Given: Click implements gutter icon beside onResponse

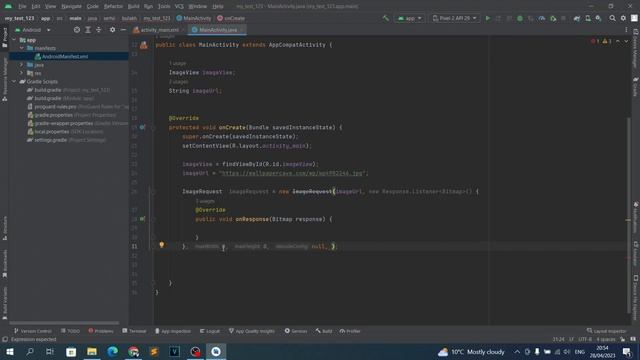Looking at the screenshot, I should click(142, 219).
